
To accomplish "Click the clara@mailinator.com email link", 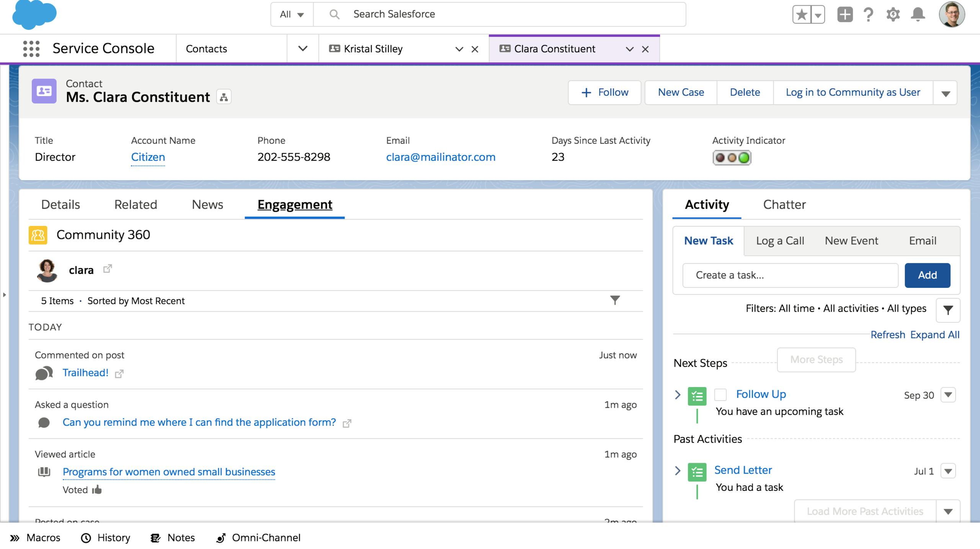I will click(x=441, y=157).
